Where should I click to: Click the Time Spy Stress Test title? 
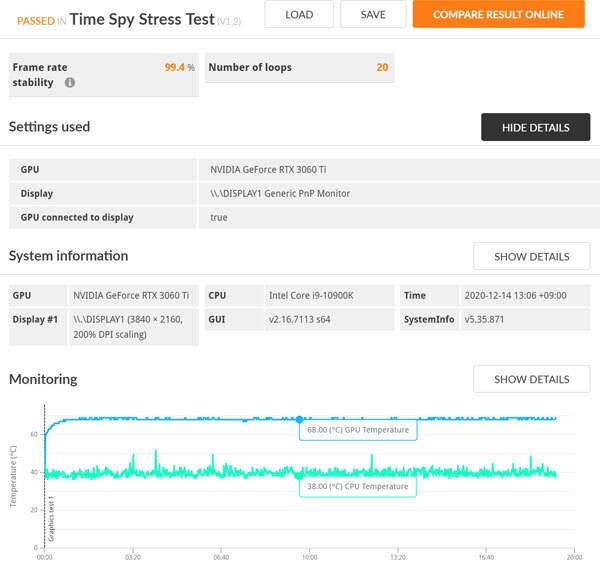click(x=142, y=18)
